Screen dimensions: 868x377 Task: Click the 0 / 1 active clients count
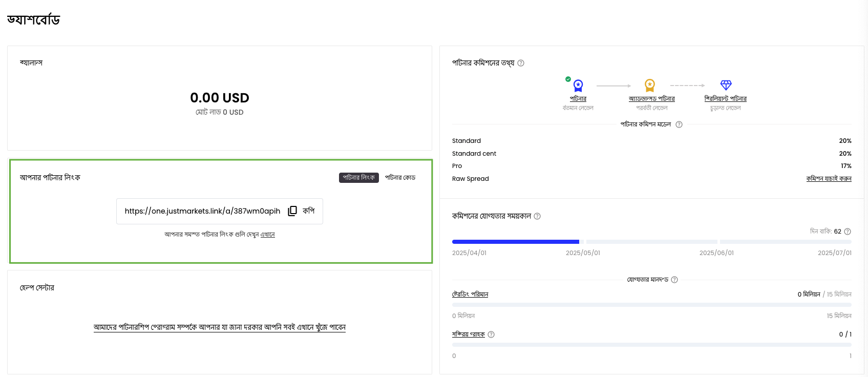pos(845,334)
